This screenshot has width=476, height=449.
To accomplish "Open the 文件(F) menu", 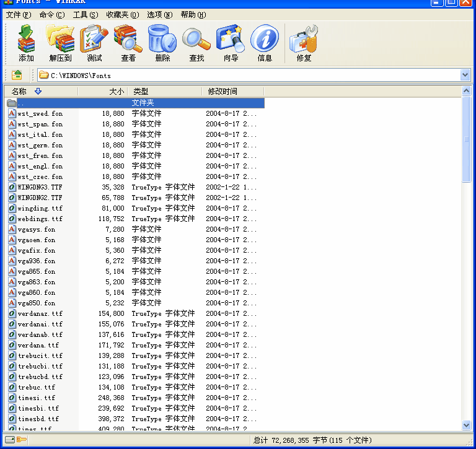I will (x=19, y=15).
